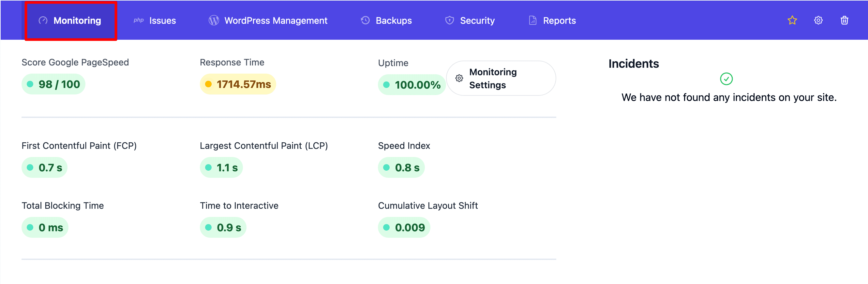Open the WordPress Management tab
The width and height of the screenshot is (868, 284).
[268, 21]
